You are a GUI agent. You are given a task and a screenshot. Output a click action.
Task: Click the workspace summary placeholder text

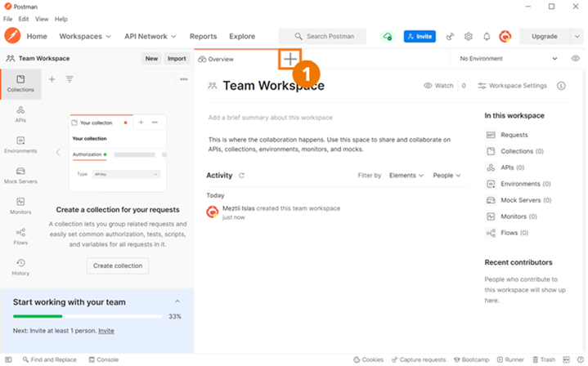(271, 118)
